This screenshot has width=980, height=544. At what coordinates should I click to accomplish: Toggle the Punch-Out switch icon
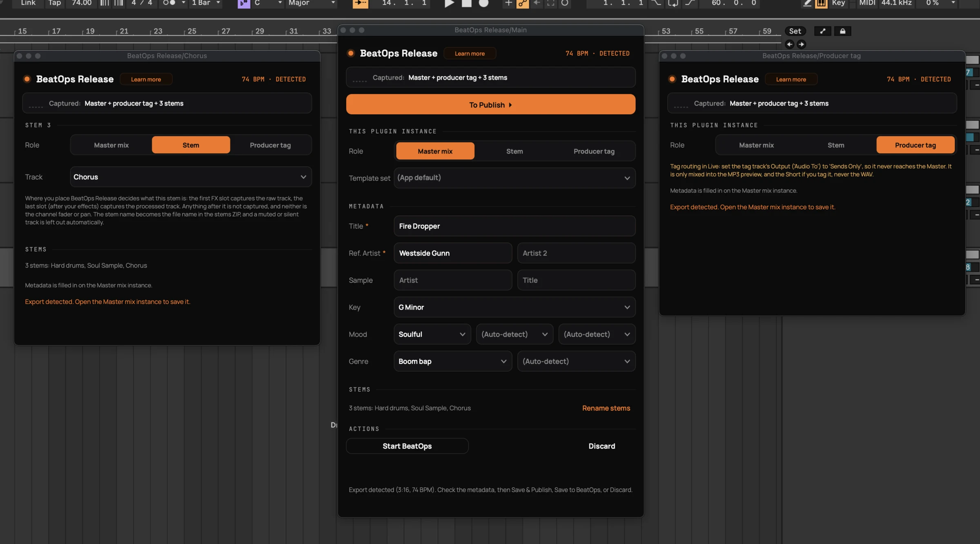pos(690,3)
